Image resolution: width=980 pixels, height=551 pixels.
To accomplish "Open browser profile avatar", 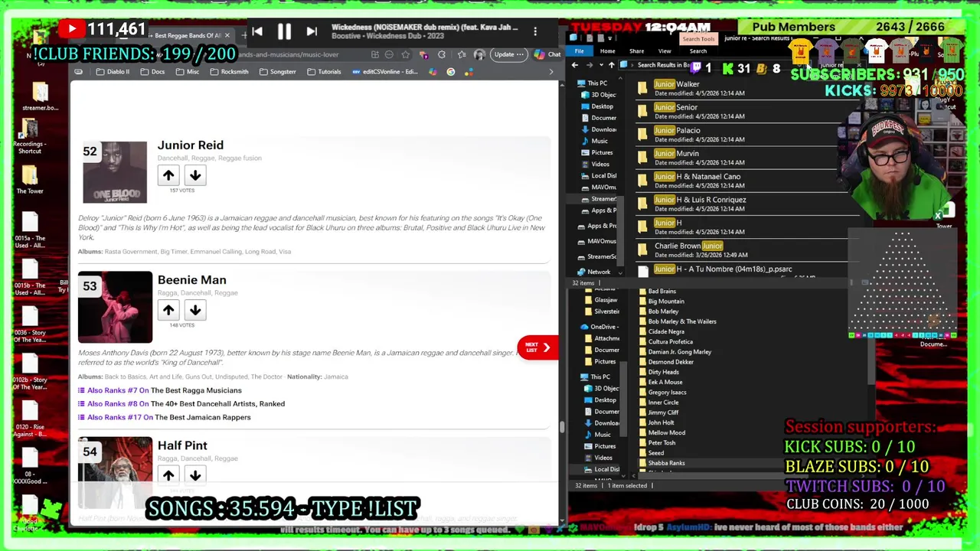I will click(480, 54).
